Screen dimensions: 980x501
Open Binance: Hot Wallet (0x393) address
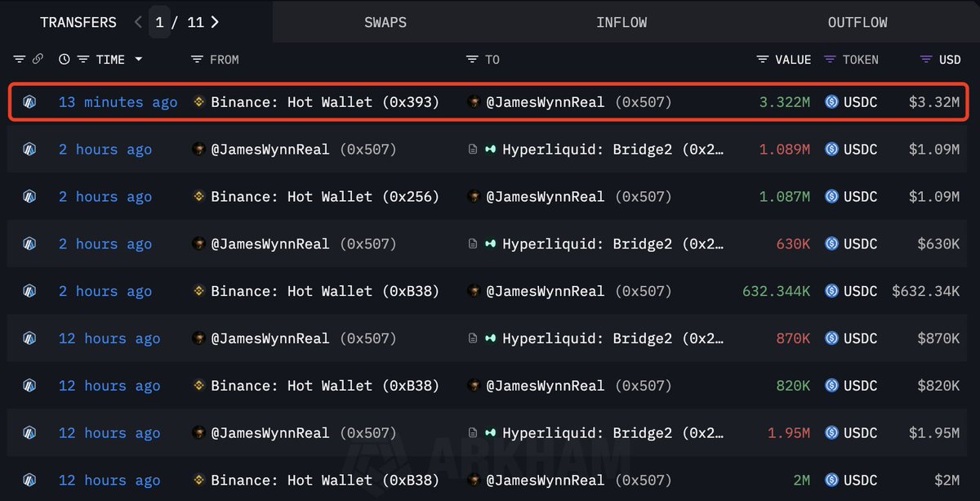[x=324, y=102]
